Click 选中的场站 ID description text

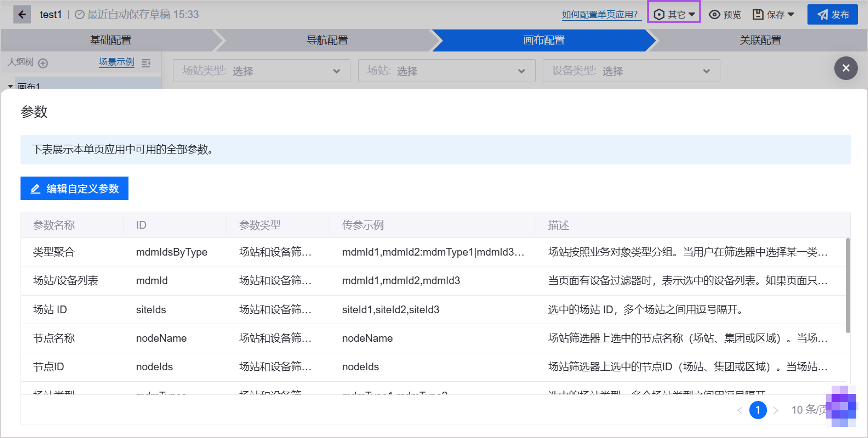click(646, 309)
